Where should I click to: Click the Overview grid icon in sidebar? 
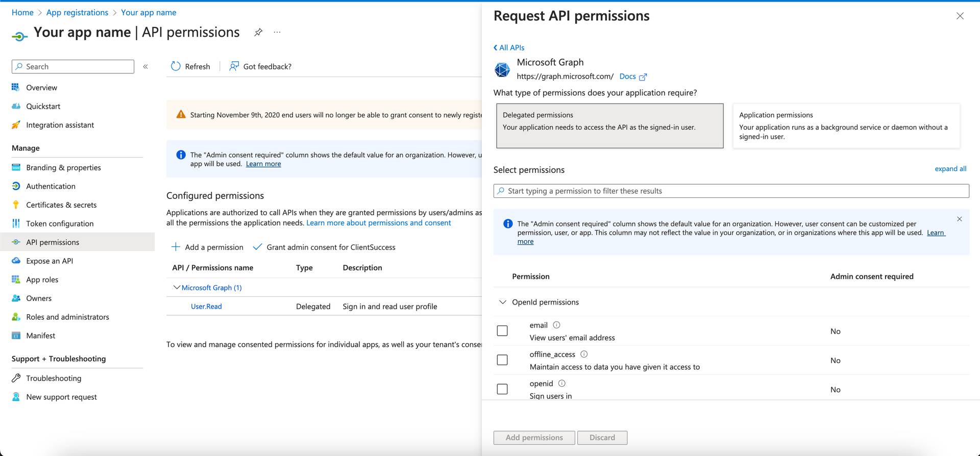(x=16, y=87)
